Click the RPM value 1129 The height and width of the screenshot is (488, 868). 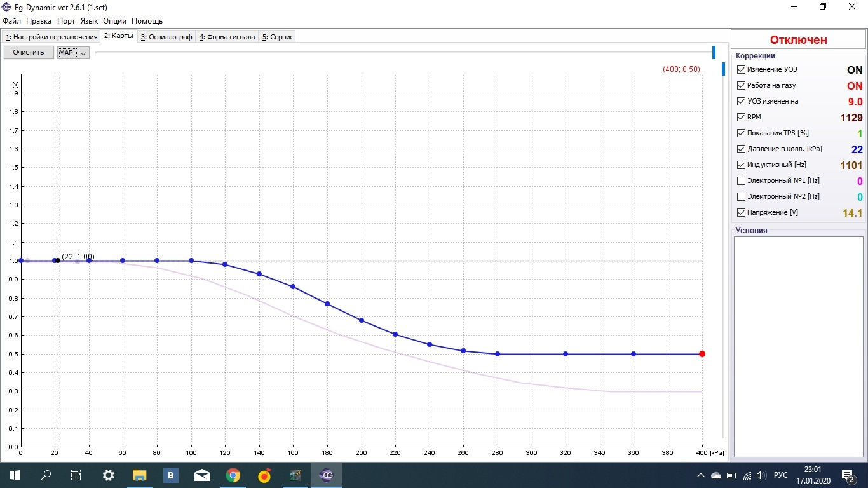[851, 118]
